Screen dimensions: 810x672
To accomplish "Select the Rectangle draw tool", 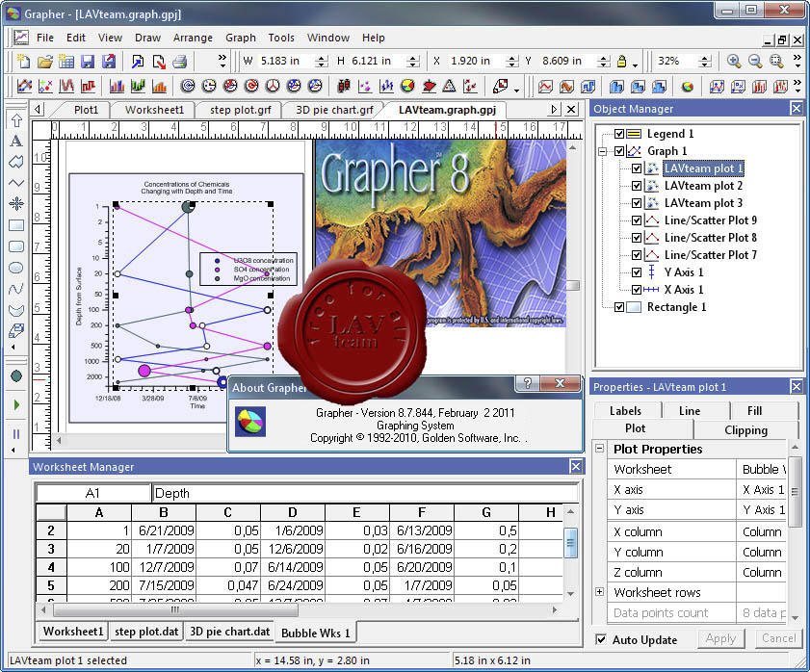I will pyautogui.click(x=16, y=225).
